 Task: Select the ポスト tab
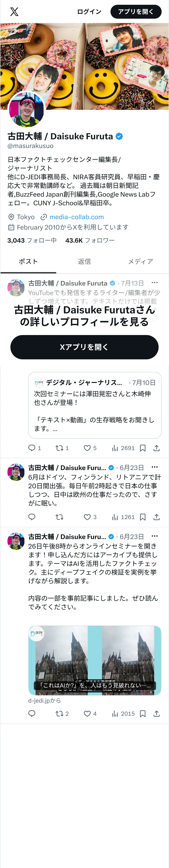(x=28, y=261)
